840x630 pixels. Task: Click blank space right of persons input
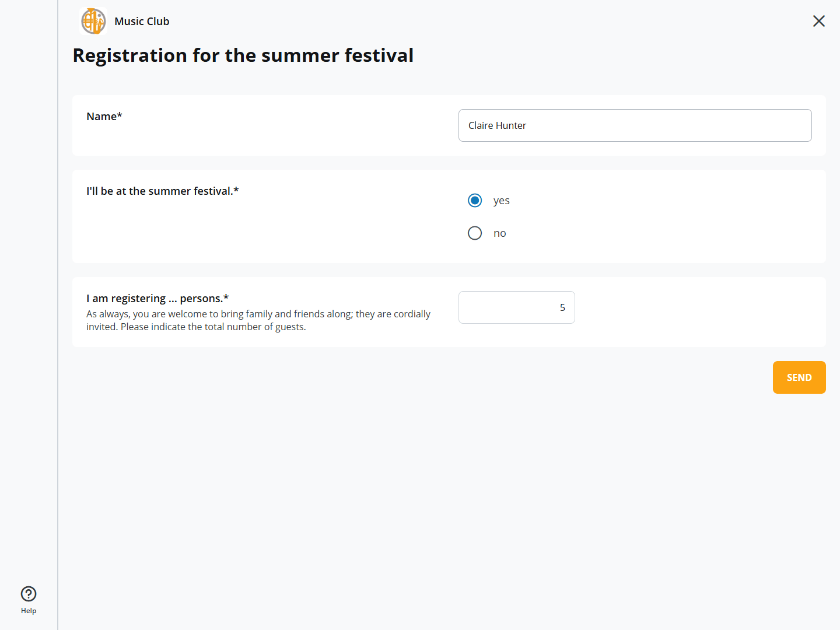(700, 307)
